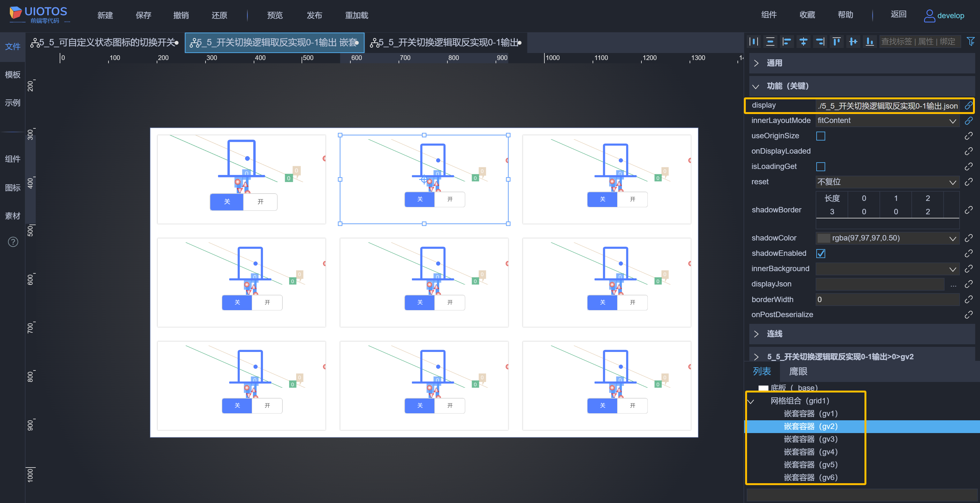Viewport: 980px width, 503px height.
Task: Open the innerLayoutMode fitContent dropdown
Action: click(886, 121)
